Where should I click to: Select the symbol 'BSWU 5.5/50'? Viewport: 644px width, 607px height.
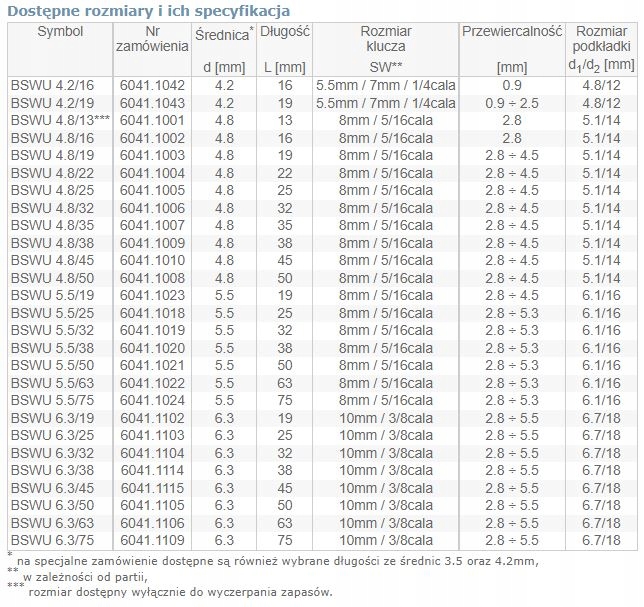pos(52,366)
